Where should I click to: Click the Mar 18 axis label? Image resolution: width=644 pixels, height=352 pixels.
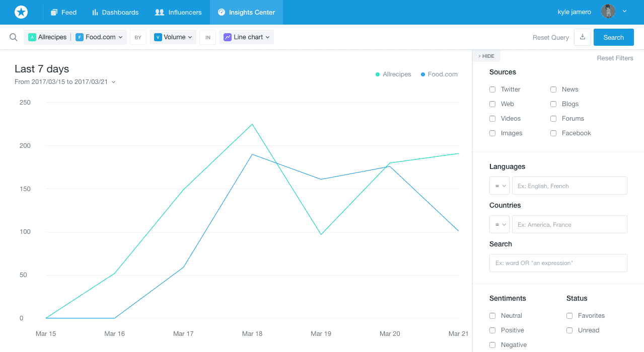tap(252, 334)
